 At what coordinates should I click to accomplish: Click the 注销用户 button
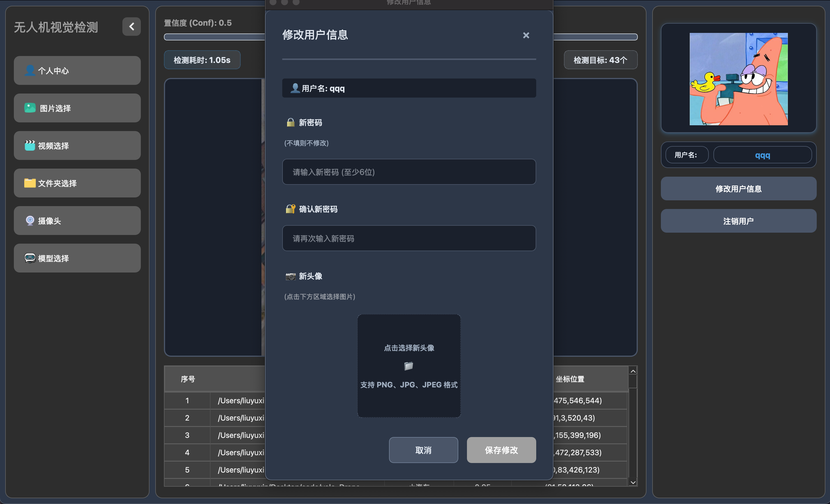pos(738,221)
